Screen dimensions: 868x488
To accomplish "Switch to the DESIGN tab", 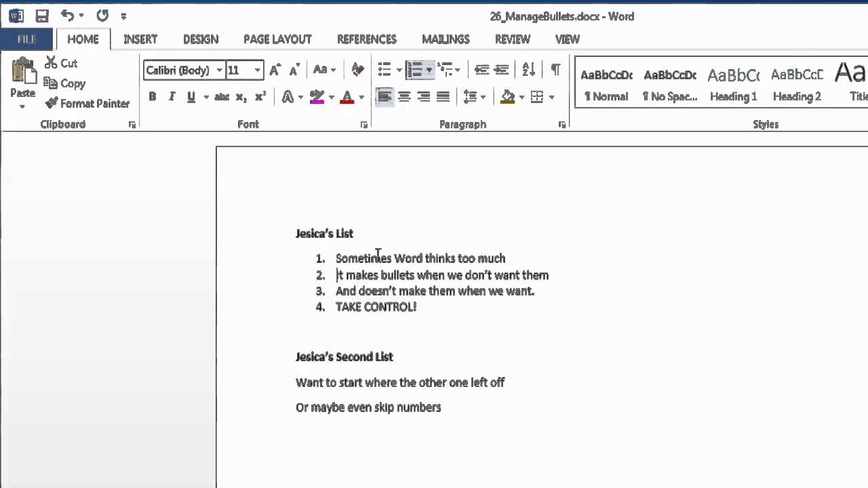I will 201,39.
